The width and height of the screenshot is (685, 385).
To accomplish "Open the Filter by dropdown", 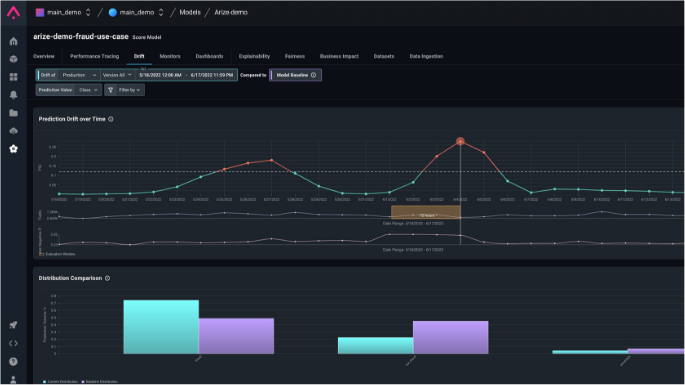I will [x=125, y=90].
